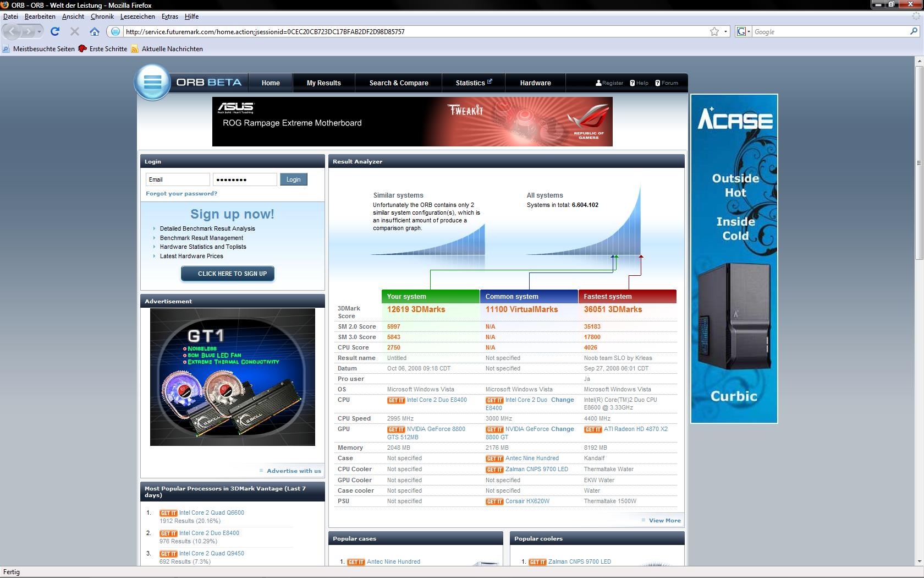The height and width of the screenshot is (578, 924).
Task: Click the CLICK HERE TO SIGN UP button
Action: [228, 274]
